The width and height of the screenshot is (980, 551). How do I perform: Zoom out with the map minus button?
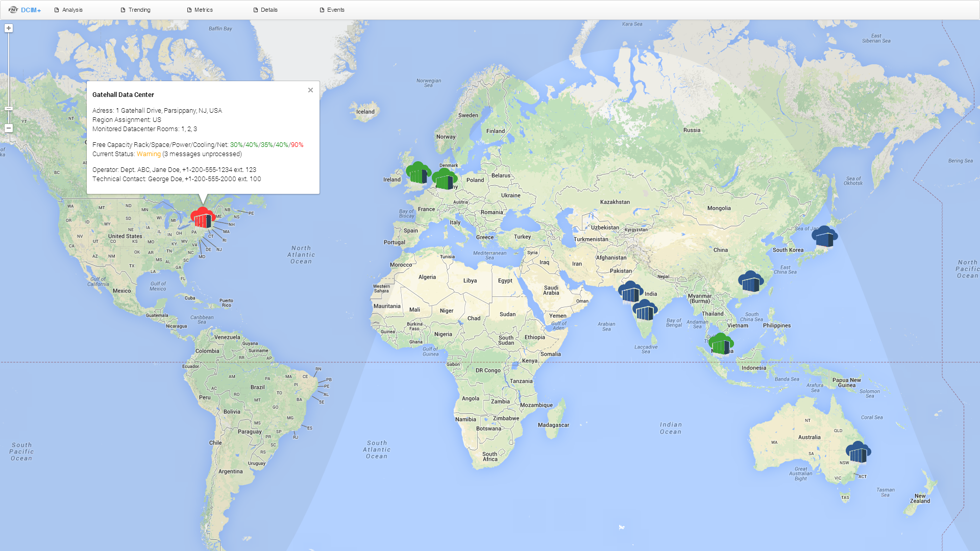[x=9, y=128]
